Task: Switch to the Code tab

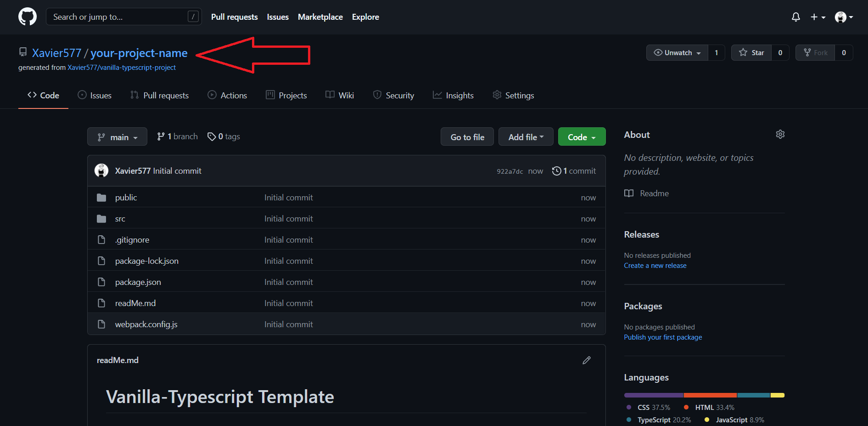Action: (x=43, y=95)
